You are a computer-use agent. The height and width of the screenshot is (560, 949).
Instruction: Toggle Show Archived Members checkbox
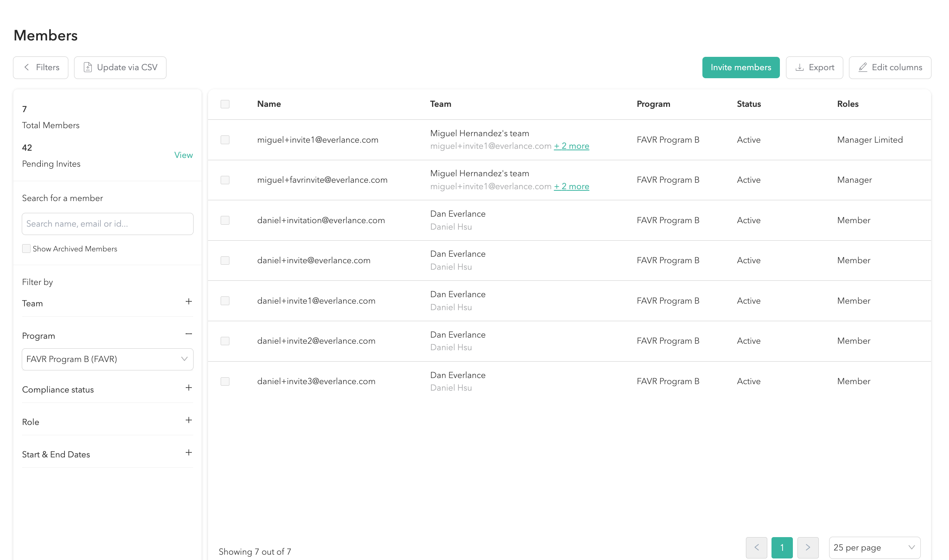pos(26,249)
